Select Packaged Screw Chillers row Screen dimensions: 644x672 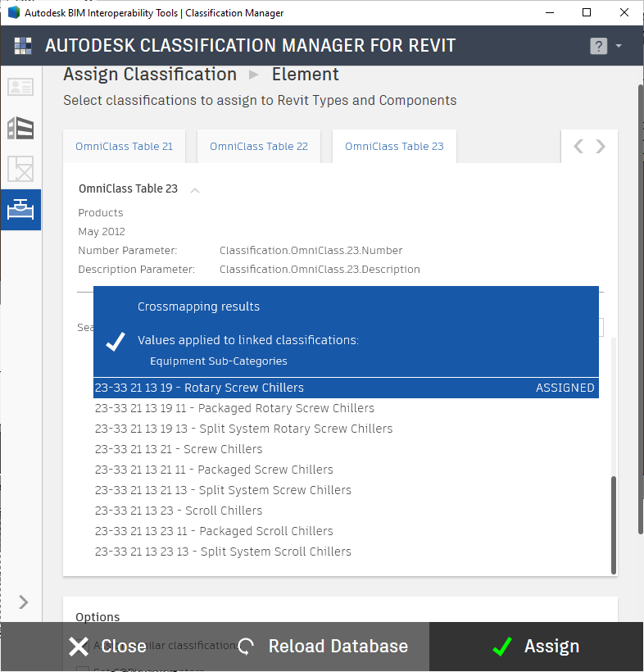[x=346, y=470]
